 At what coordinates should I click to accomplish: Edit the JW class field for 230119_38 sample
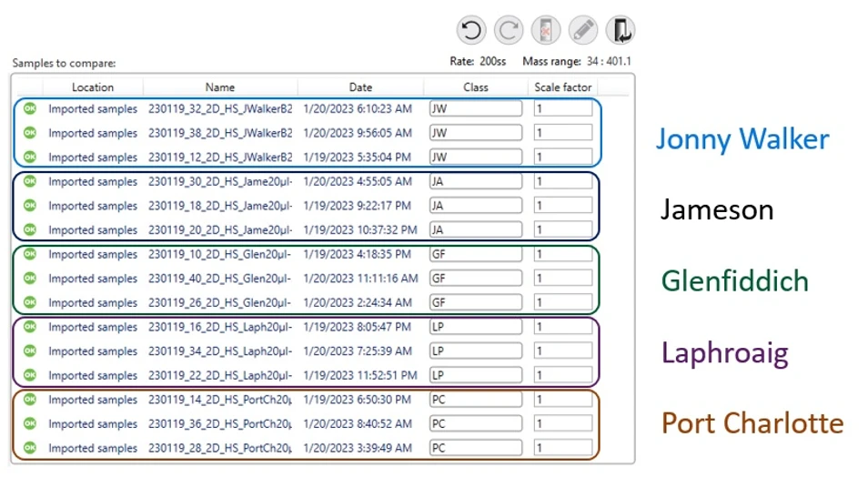[x=476, y=133]
